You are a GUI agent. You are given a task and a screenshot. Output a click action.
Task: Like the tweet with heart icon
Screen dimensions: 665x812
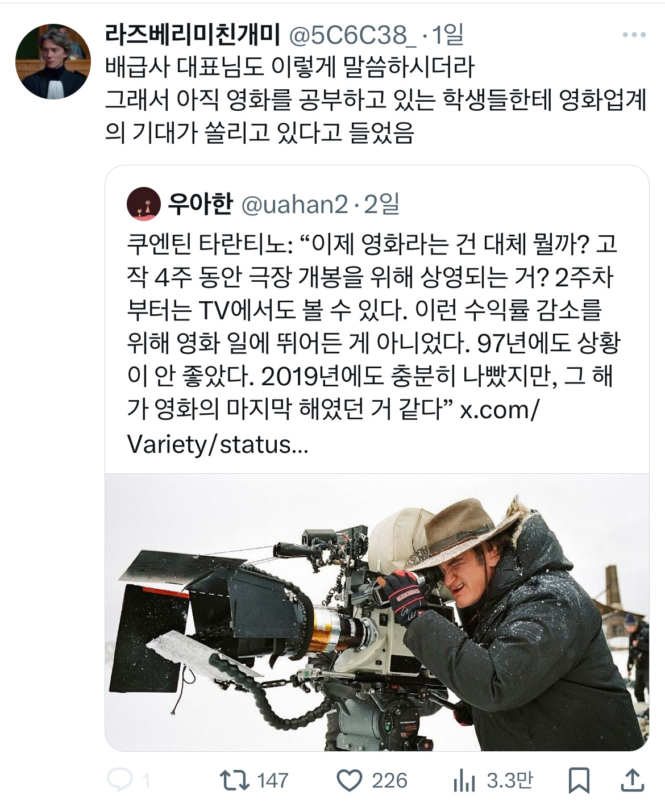pyautogui.click(x=350, y=781)
